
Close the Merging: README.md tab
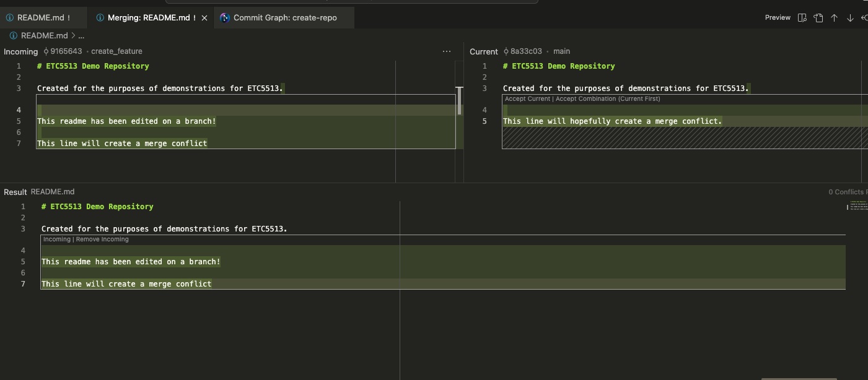[204, 18]
